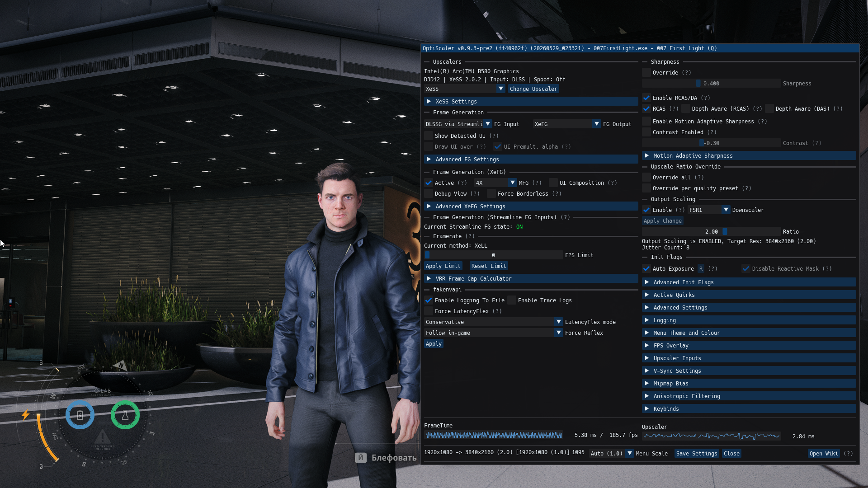Check Override per quality preset

[x=646, y=188]
